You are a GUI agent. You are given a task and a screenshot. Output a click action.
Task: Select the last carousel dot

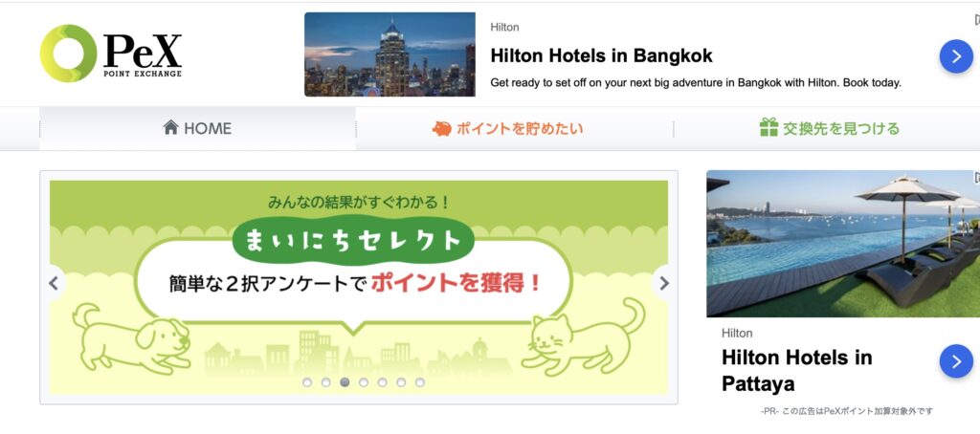coord(419,382)
